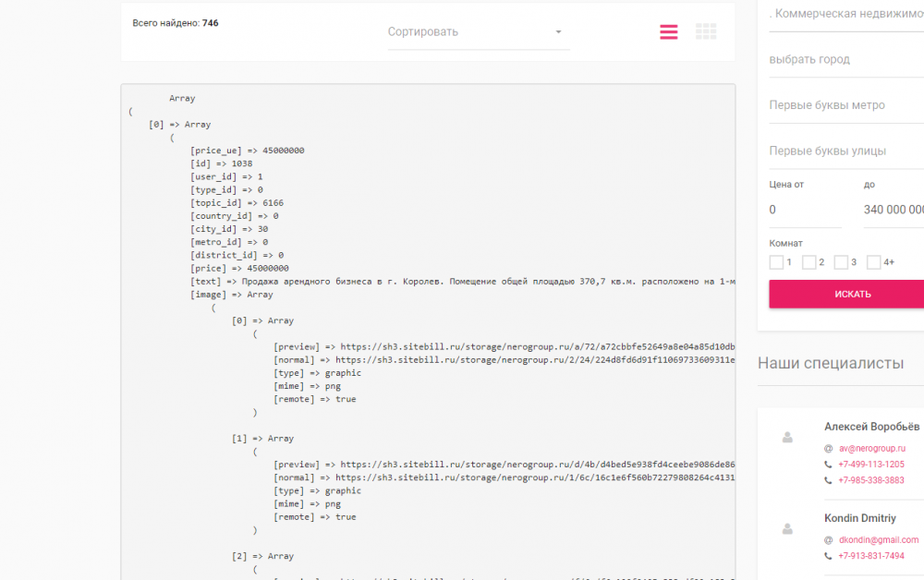This screenshot has width=924, height=580.
Task: Click the [id] => 1038 line
Action: pyautogui.click(x=221, y=163)
